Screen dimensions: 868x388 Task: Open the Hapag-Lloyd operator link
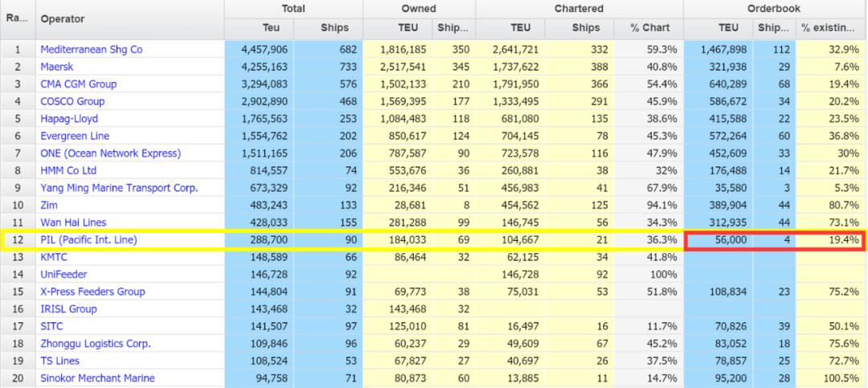pos(68,118)
